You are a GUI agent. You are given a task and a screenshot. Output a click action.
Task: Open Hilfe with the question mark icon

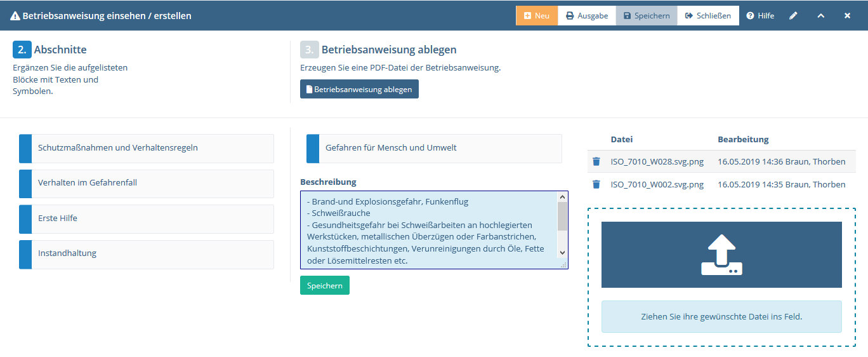[x=760, y=16]
